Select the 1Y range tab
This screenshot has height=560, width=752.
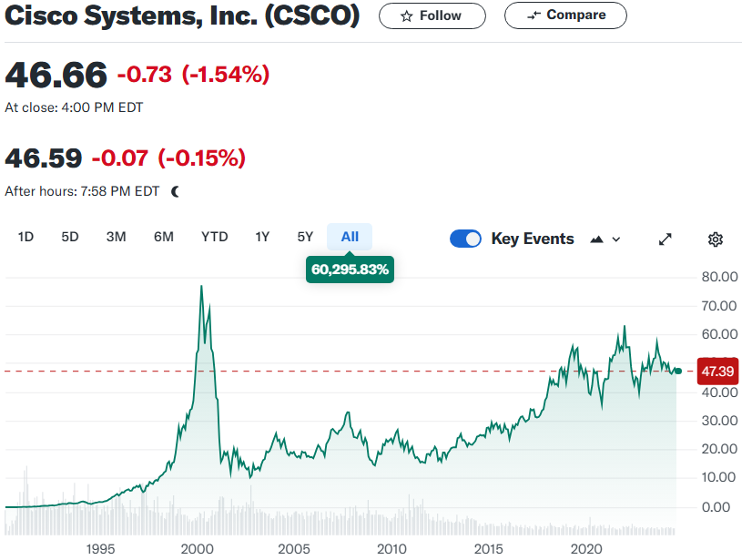click(x=262, y=237)
